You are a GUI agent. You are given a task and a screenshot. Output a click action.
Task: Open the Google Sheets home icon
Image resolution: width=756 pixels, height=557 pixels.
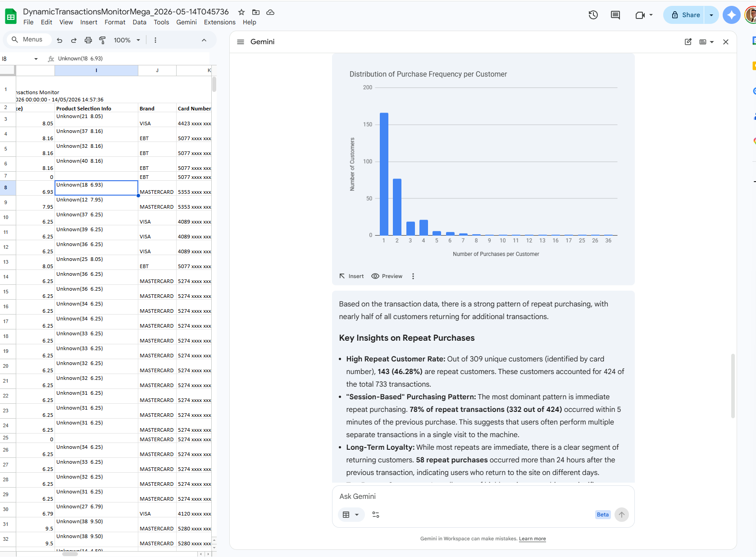click(11, 17)
